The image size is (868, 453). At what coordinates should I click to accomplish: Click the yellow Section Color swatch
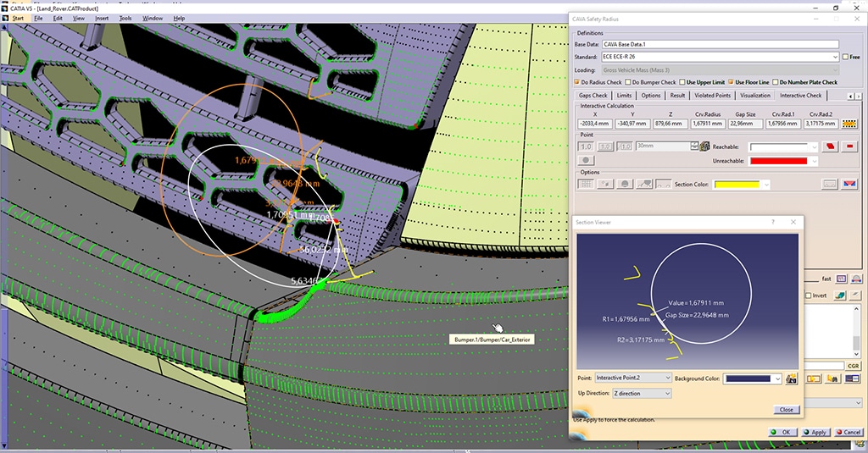pyautogui.click(x=737, y=185)
